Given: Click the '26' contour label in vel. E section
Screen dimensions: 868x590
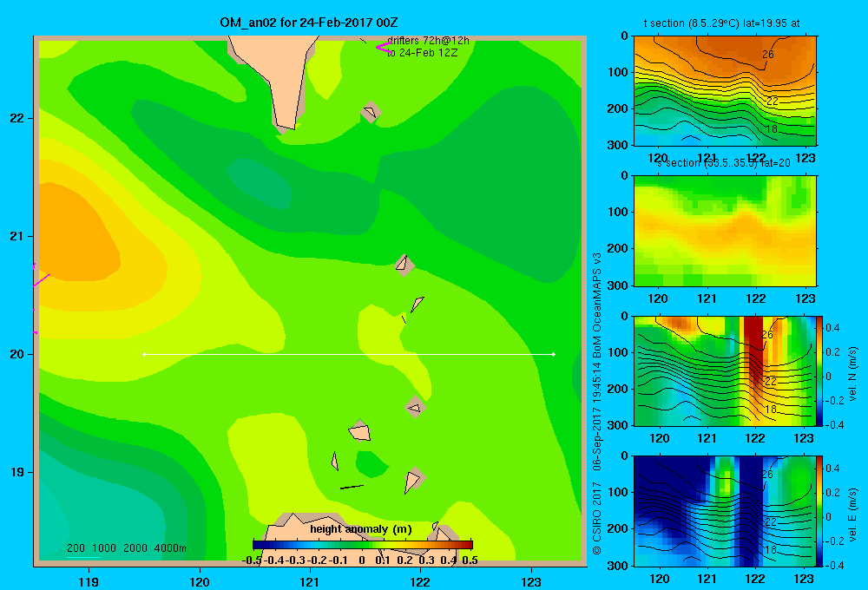Looking at the screenshot, I should pyautogui.click(x=767, y=475).
